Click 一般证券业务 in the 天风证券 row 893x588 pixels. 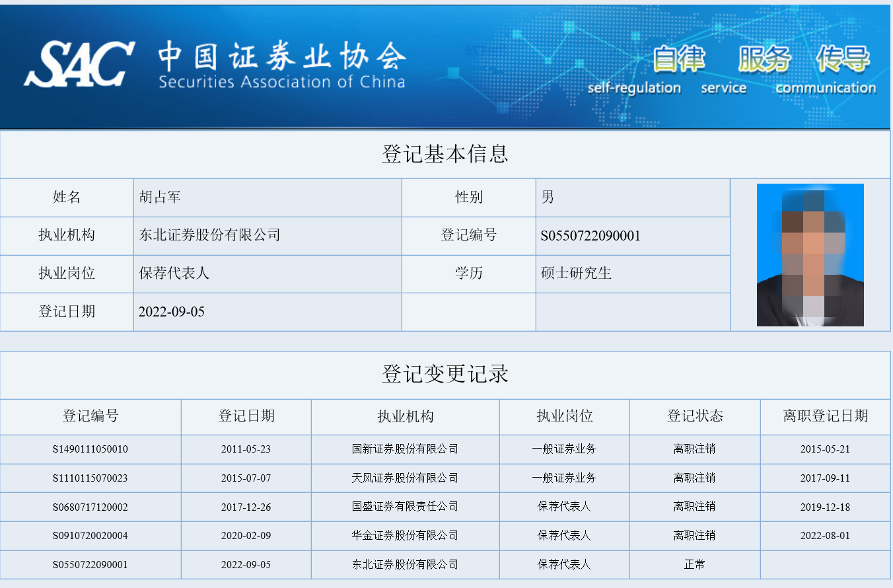tap(565, 478)
